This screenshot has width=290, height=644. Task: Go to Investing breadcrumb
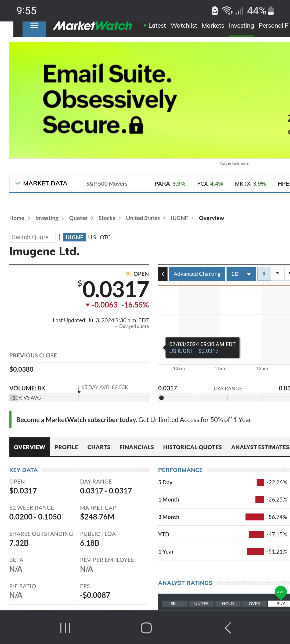[x=47, y=218]
